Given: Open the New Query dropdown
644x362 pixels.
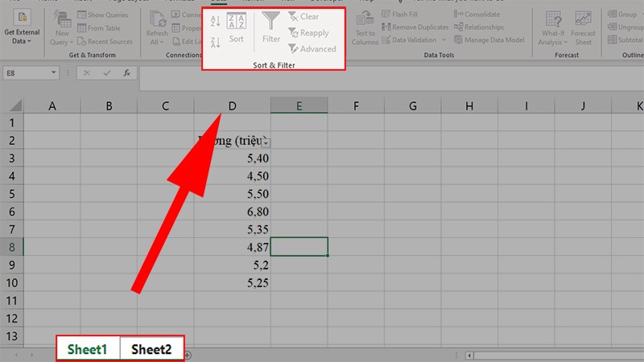Looking at the screenshot, I should (62, 29).
